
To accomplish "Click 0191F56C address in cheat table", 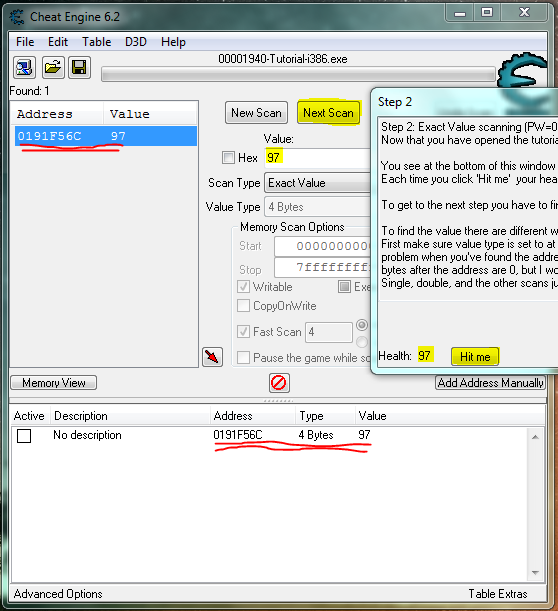I will (x=238, y=435).
